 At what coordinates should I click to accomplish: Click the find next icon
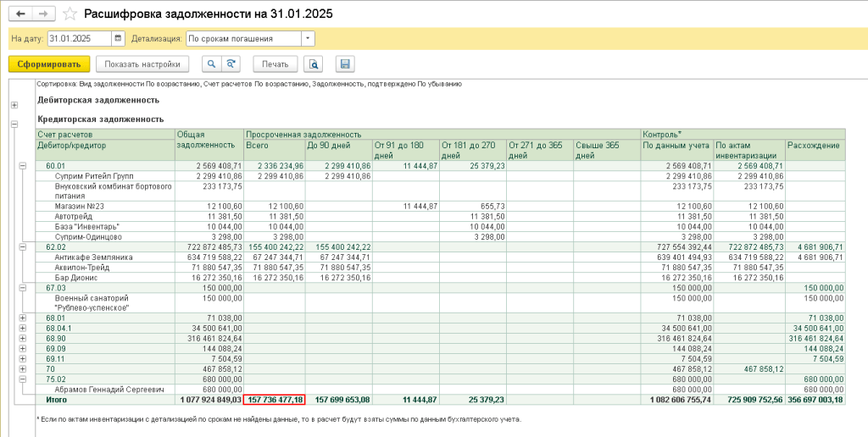pos(231,64)
